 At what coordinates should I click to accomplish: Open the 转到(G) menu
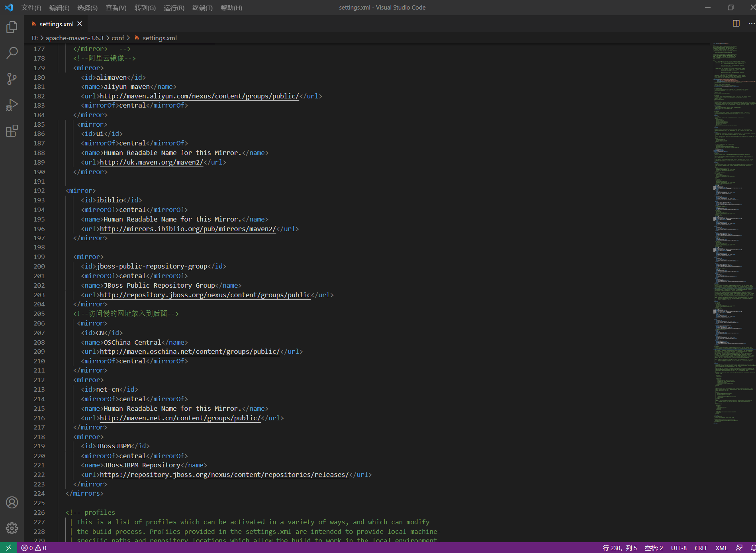point(145,8)
